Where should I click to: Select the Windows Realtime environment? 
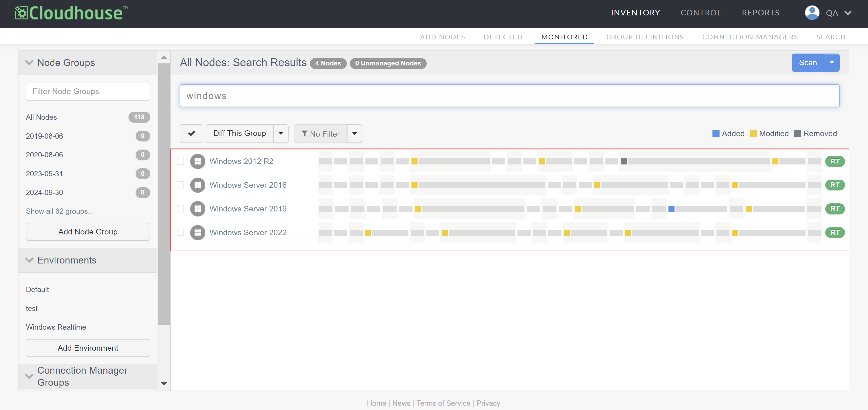click(56, 327)
